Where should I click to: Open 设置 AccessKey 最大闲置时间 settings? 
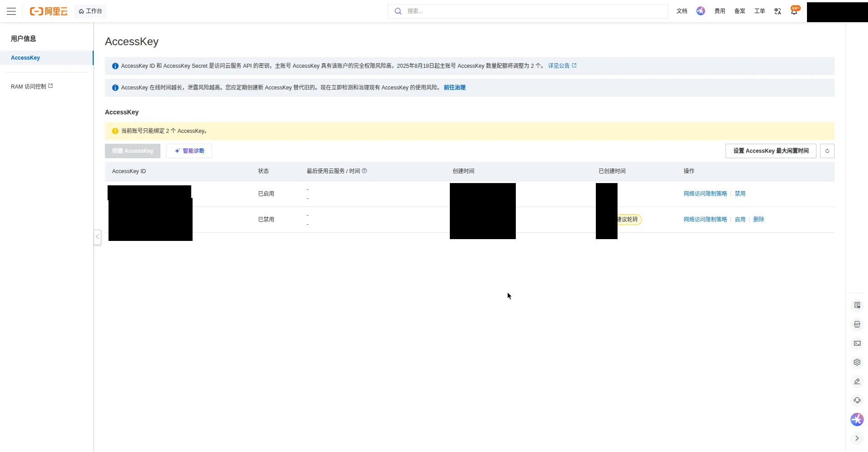[771, 151]
